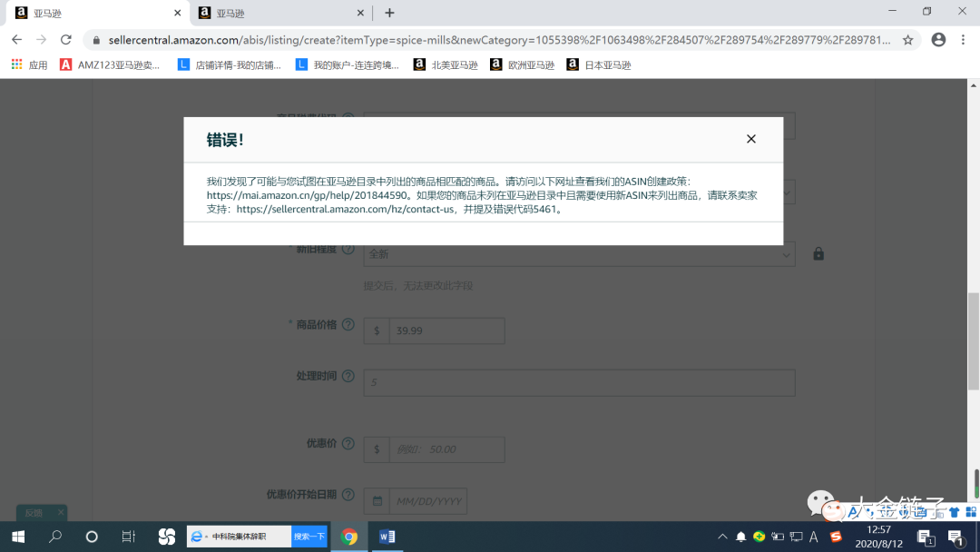Expand hidden system tray icons
Screen dimensions: 980x552
pyautogui.click(x=723, y=537)
